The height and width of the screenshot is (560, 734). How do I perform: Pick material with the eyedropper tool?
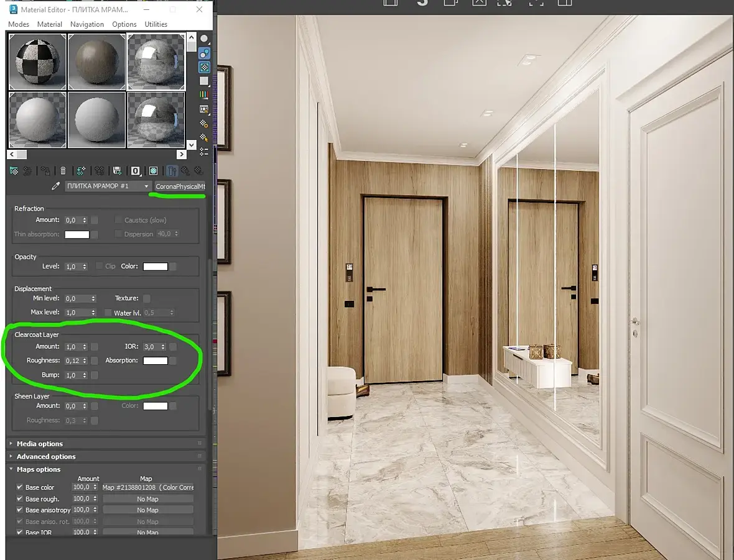[56, 186]
